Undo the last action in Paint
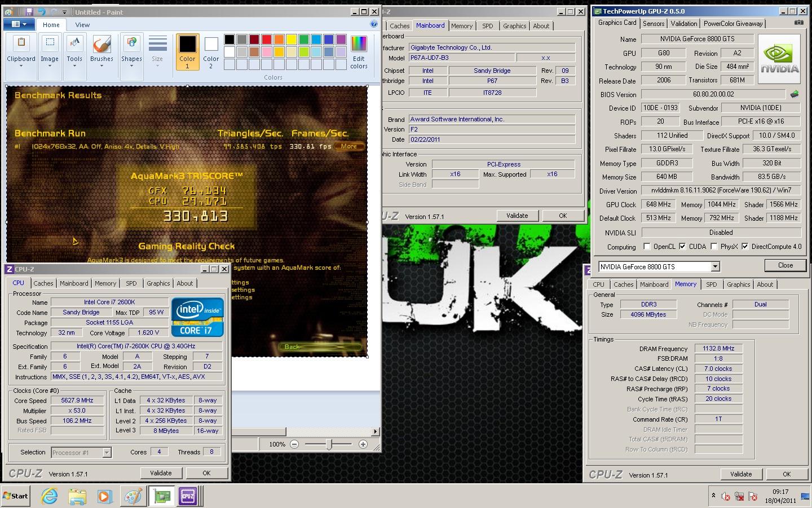 41,12
